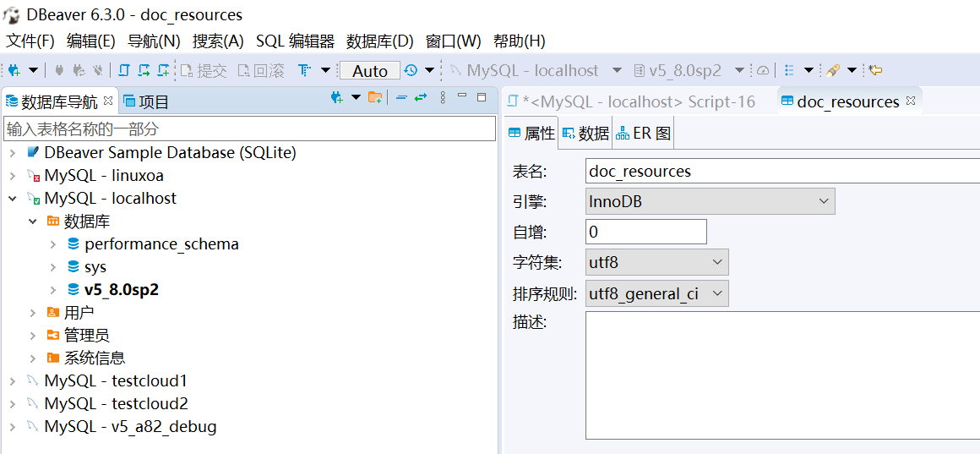Click the dashboard gauge icon in toolbar
Image resolution: width=980 pixels, height=454 pixels.
[763, 71]
